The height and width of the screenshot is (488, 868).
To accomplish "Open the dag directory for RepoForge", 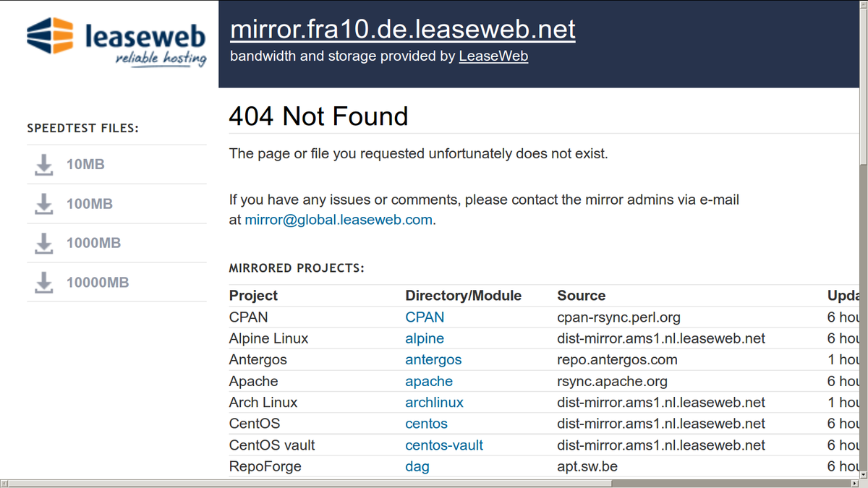I will click(x=417, y=466).
